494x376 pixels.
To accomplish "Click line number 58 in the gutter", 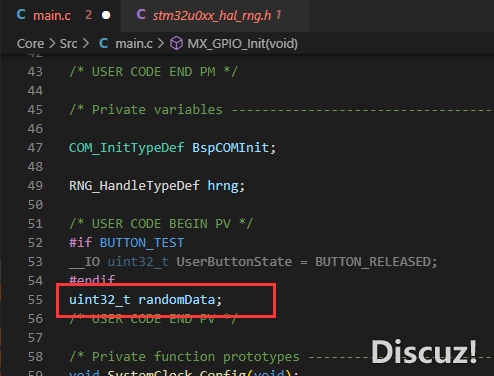I will point(35,357).
